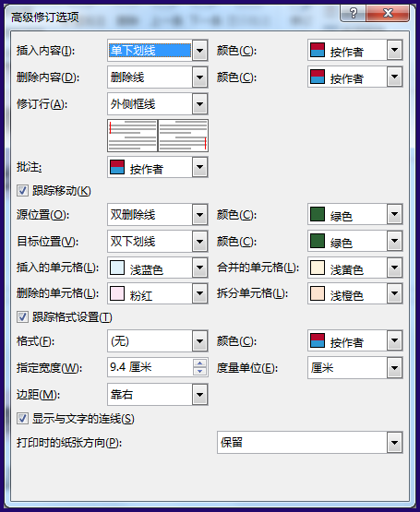Click the pink swatch for 删除的单元格
Screen dimensions: 420x512
coord(117,293)
